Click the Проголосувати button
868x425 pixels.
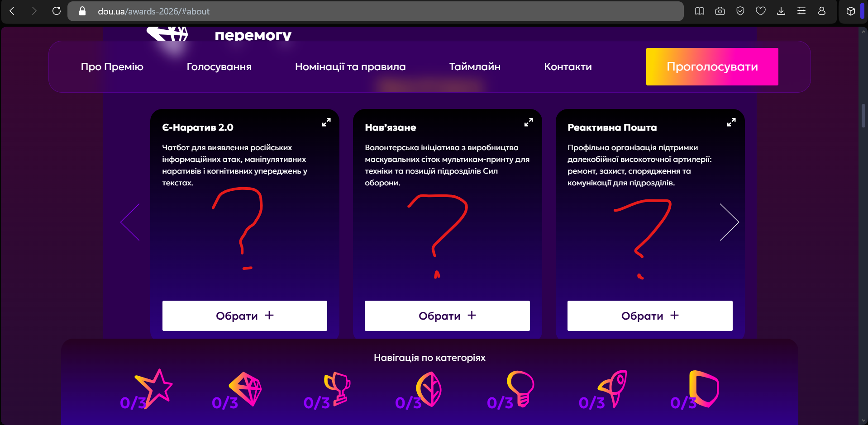(712, 66)
